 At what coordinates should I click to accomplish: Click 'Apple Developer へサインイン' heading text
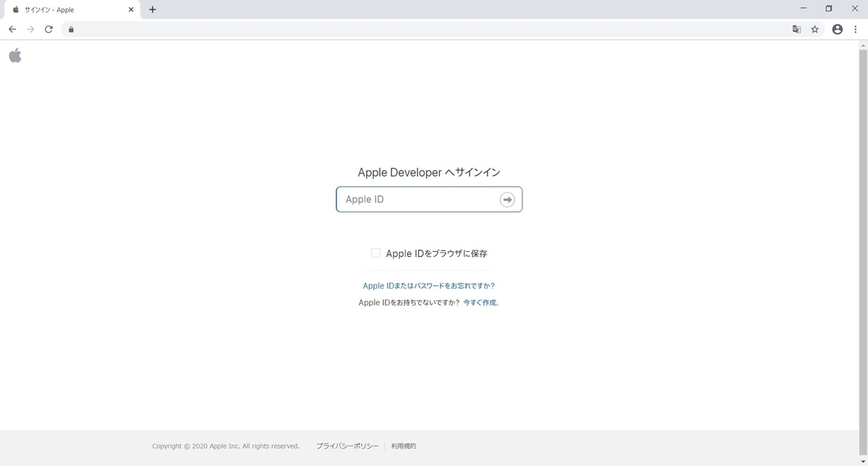pos(429,172)
